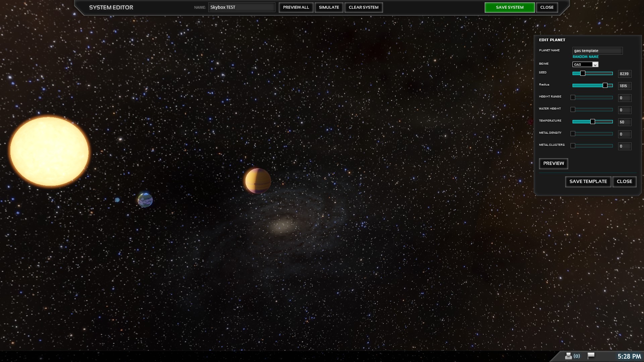Screen dimensions: 644x362
Task: Select the blue-green earth-like planet
Action: tap(145, 200)
